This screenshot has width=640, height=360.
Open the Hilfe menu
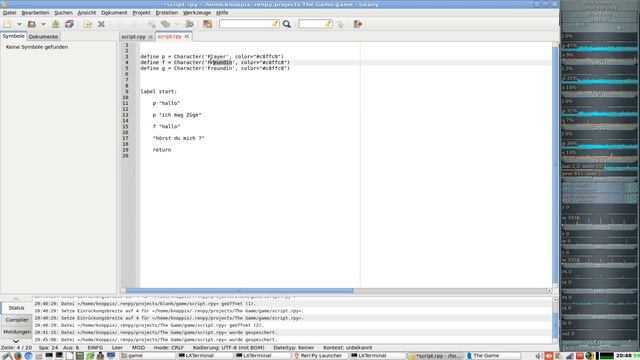(x=222, y=13)
